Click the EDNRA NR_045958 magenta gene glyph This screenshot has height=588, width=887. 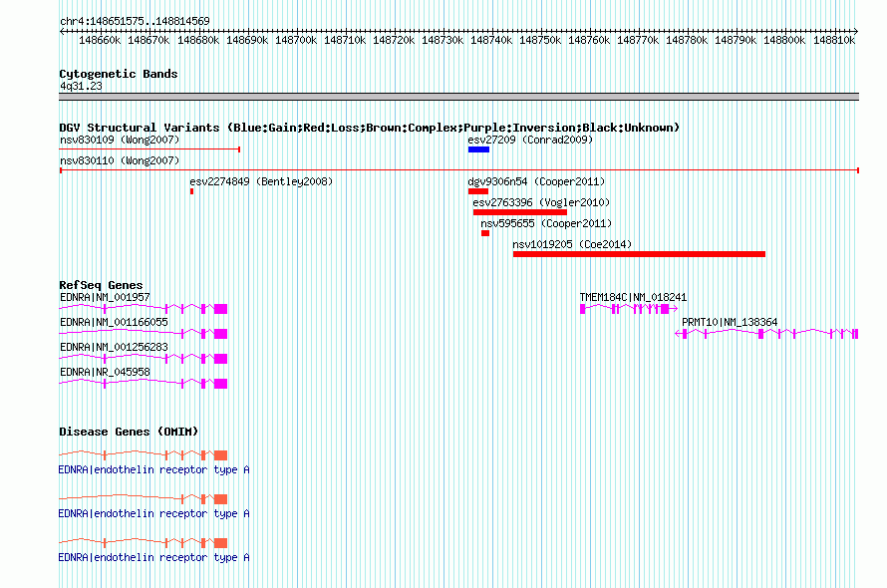tap(144, 383)
